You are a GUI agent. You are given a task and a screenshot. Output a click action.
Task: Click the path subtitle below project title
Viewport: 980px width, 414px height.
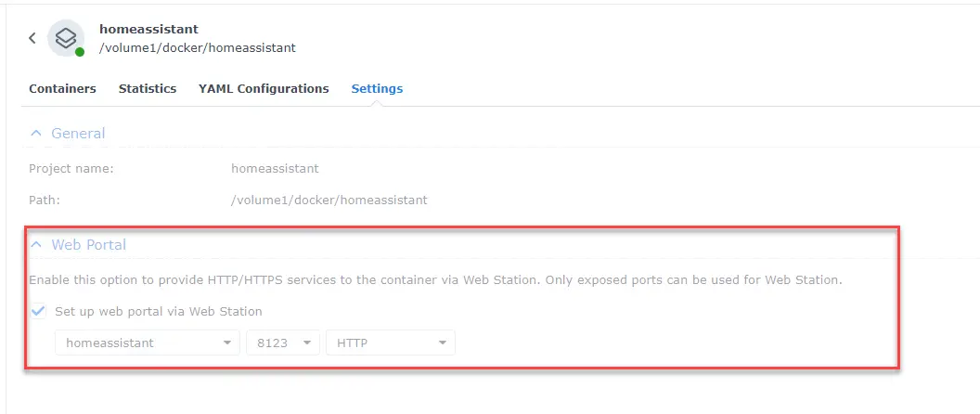point(198,47)
